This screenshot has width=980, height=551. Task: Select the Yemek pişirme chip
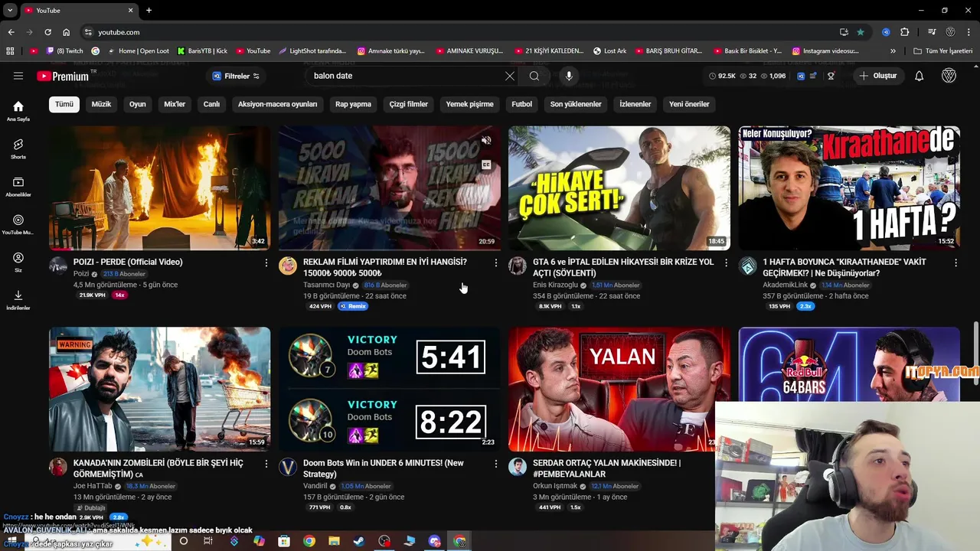(470, 104)
